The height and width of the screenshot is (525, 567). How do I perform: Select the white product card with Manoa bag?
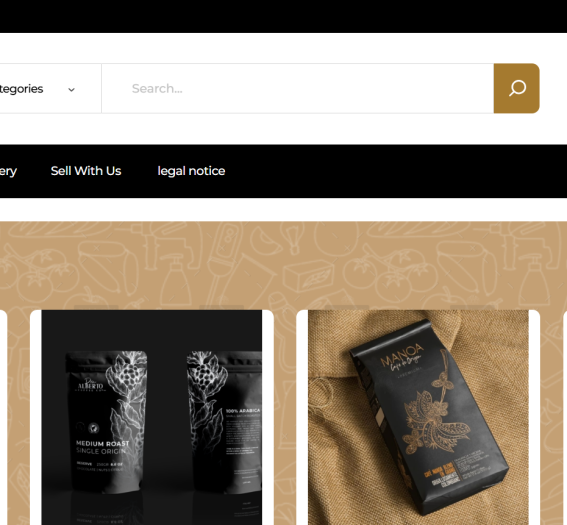[418, 417]
